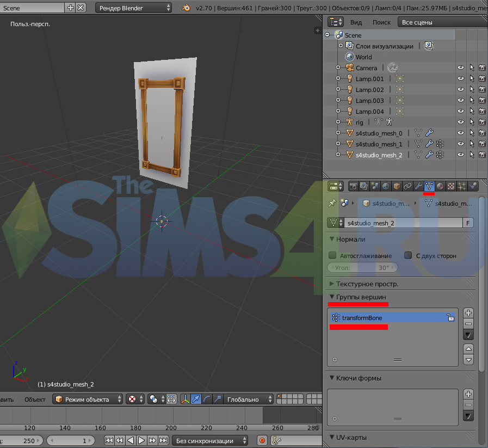Open the Texture checkerboard properties tab
This screenshot has height=448, width=488.
pos(451,186)
